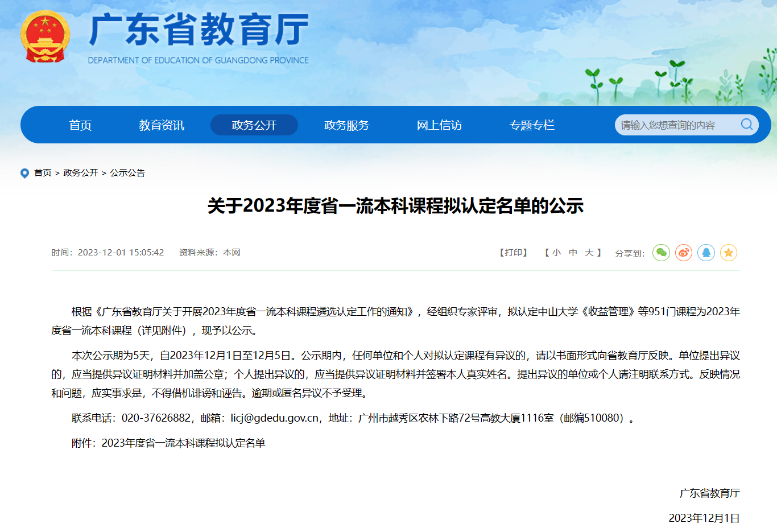
Task: Share article via QQ icon
Action: coord(706,253)
